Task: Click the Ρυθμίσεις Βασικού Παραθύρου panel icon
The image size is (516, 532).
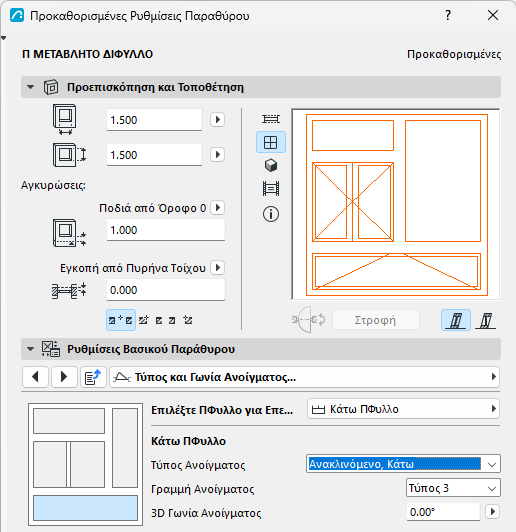Action: (x=51, y=349)
